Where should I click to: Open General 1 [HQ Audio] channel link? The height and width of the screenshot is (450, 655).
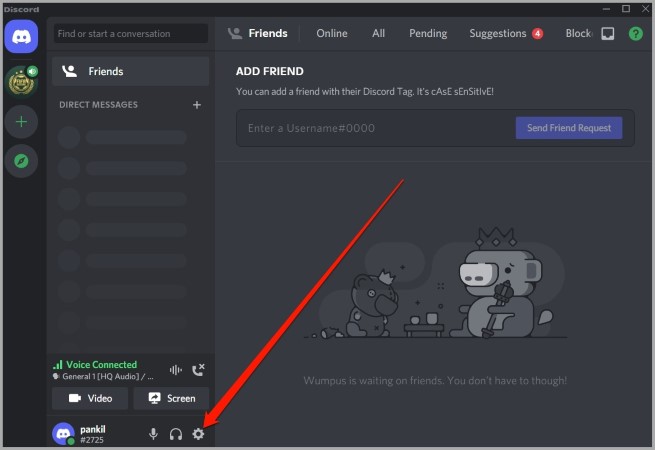coord(108,376)
